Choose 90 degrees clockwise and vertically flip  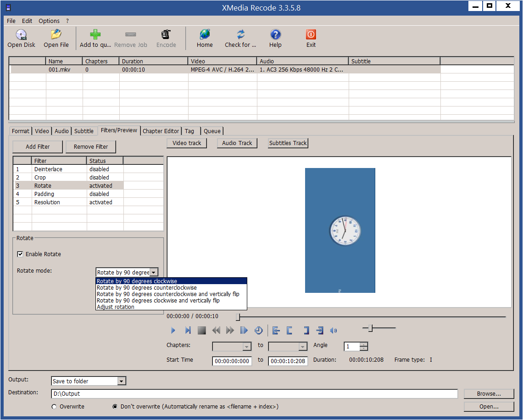[171, 301]
